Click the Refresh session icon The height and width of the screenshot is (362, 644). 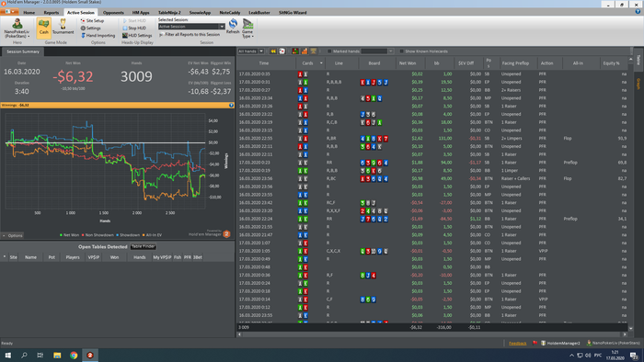point(233,26)
